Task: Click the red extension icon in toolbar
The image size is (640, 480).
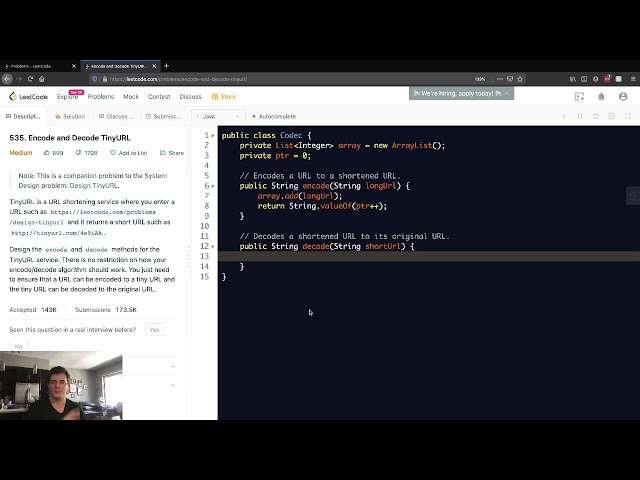Action: tap(607, 79)
